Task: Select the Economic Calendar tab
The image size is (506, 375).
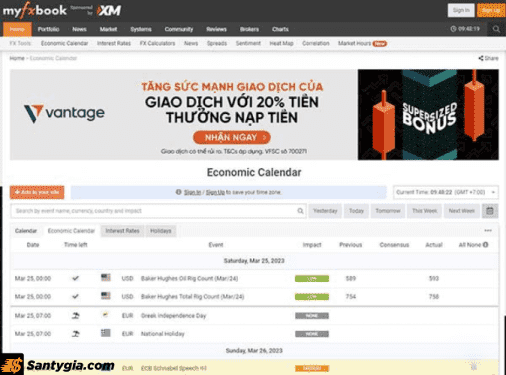Action: [71, 231]
